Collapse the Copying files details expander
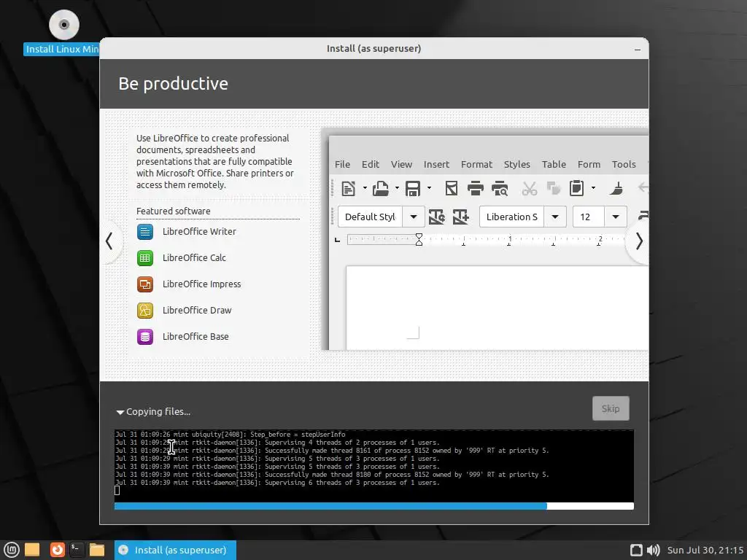747x560 pixels. [120, 412]
